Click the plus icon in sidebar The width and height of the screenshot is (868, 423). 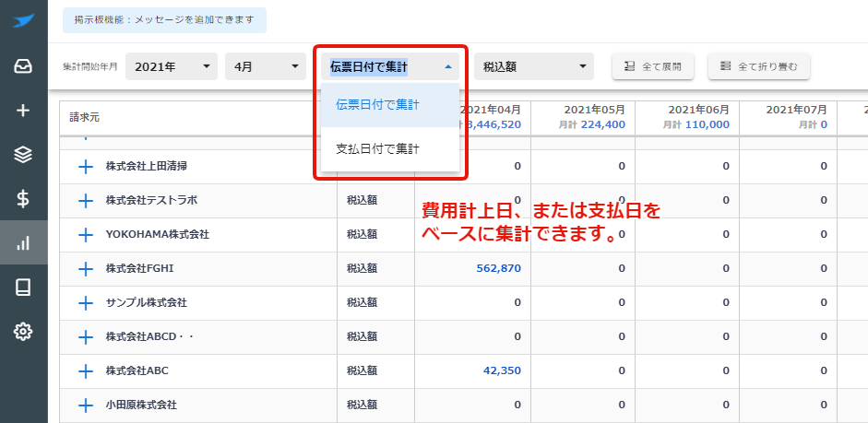pos(23,111)
